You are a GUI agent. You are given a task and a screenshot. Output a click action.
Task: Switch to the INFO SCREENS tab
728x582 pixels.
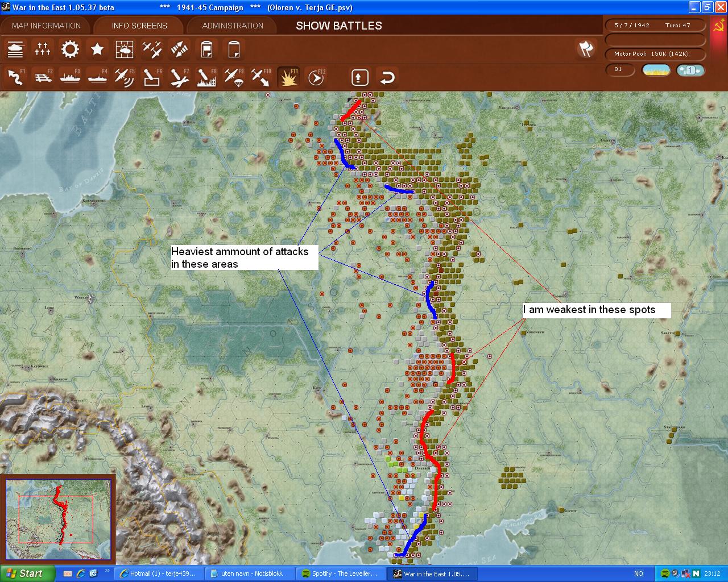139,26
